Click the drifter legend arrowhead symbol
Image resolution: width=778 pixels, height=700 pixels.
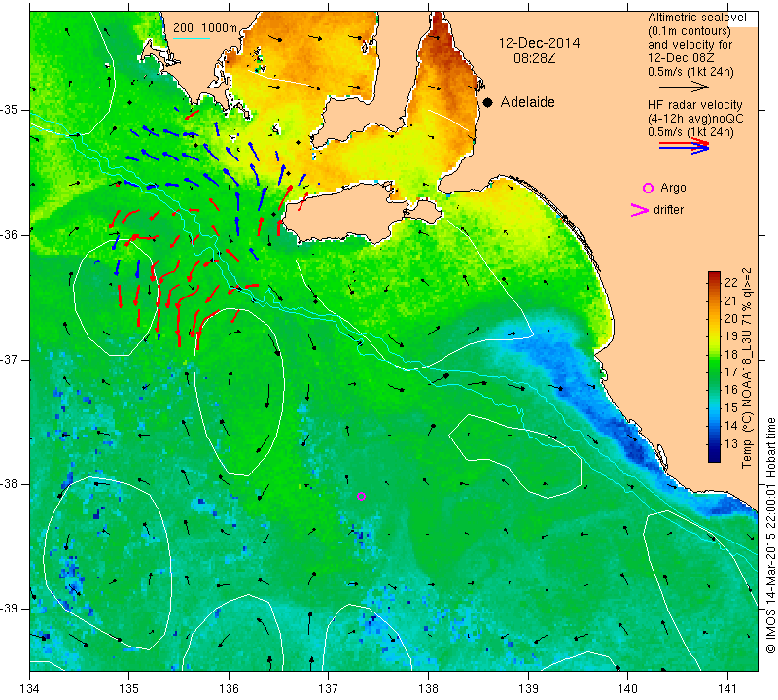tap(640, 210)
